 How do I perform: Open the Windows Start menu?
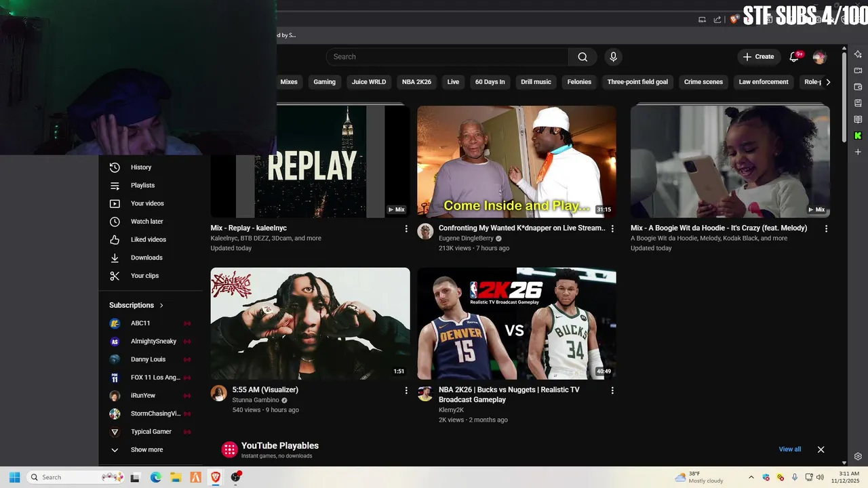click(x=14, y=477)
